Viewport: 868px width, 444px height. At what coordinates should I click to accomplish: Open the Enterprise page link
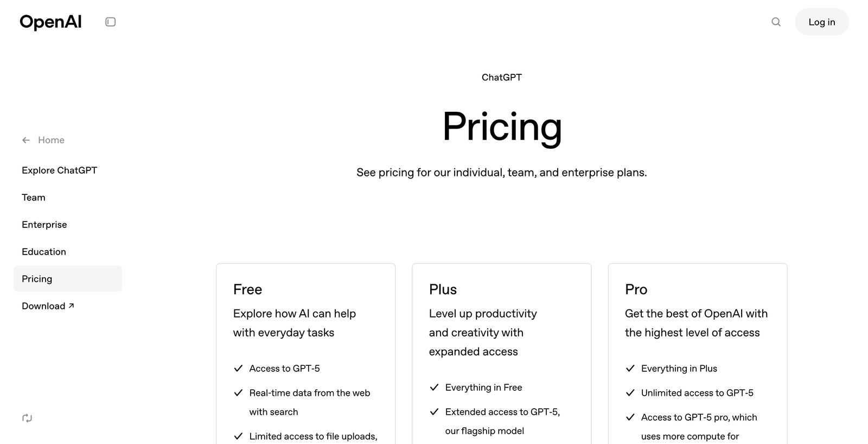point(44,225)
